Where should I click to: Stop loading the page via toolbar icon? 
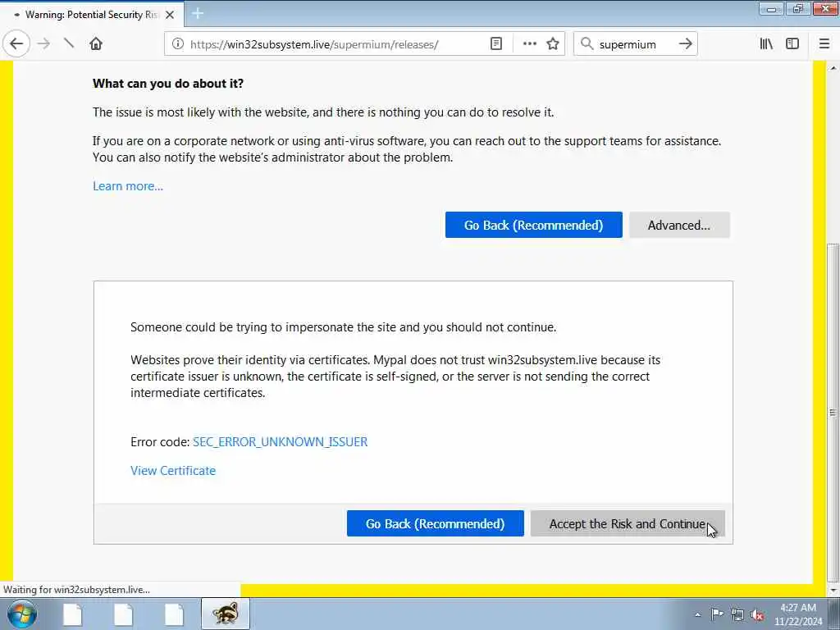pos(69,44)
